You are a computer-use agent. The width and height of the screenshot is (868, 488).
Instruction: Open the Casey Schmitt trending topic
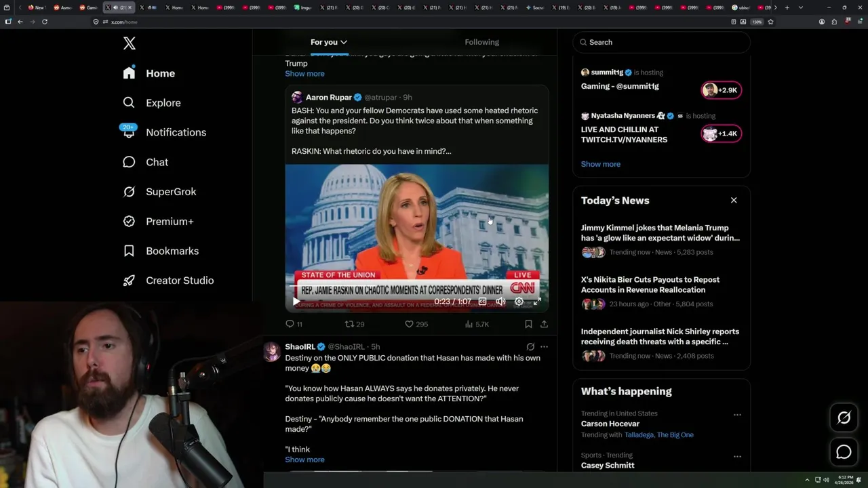[608, 465]
